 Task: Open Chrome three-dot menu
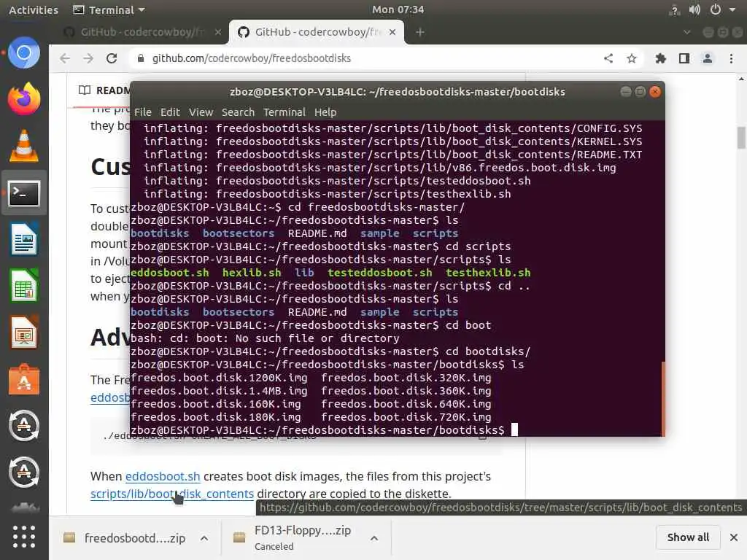(x=731, y=58)
